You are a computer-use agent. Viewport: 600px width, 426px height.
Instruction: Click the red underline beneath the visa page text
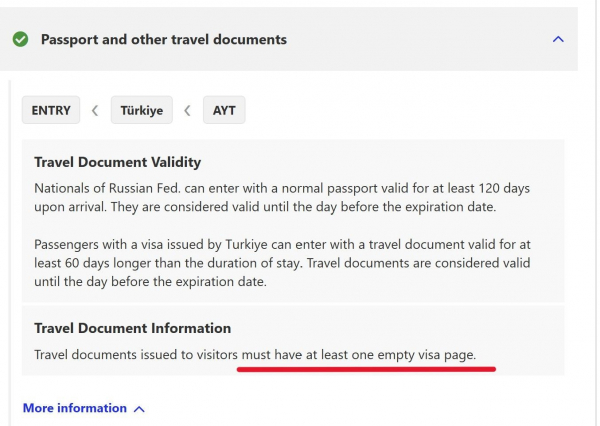(x=366, y=369)
